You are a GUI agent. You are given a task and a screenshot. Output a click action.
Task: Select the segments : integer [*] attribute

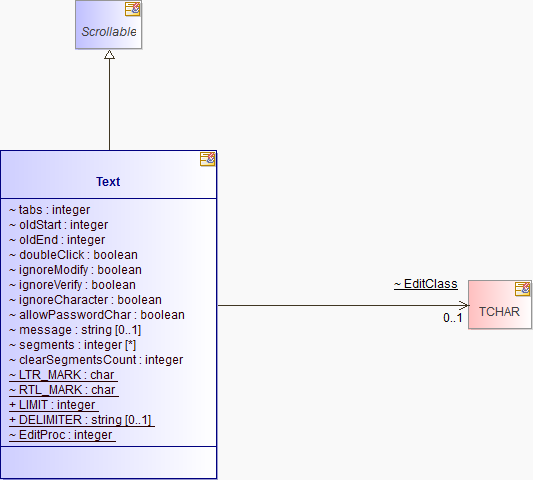point(72,345)
